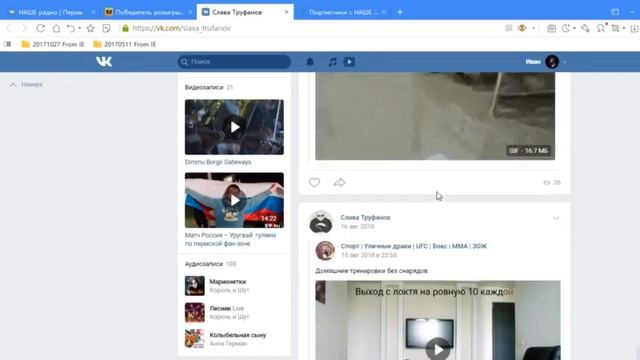Switch to Подписчики НАШЕ tab
Screen dimensions: 640x360
tap(343, 12)
